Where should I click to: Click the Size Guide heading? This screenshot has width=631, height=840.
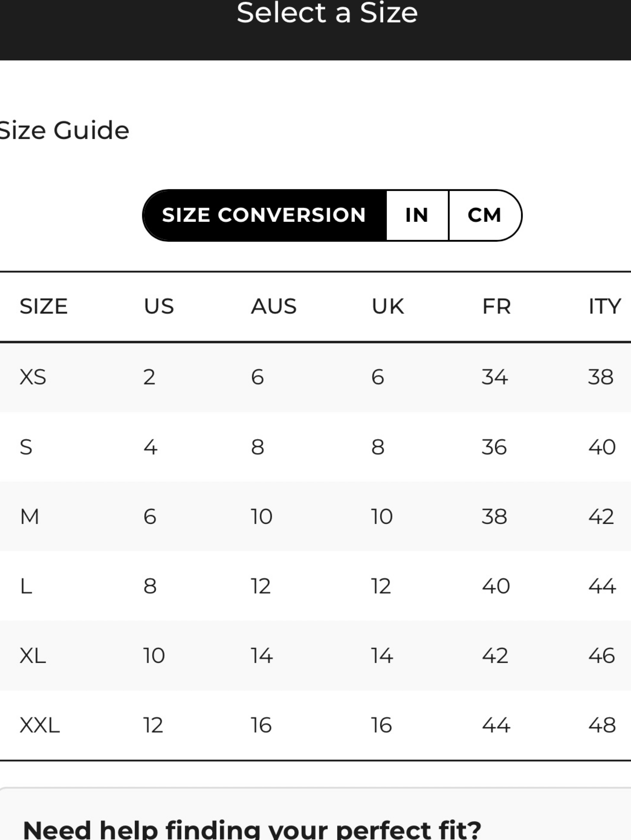(x=64, y=130)
